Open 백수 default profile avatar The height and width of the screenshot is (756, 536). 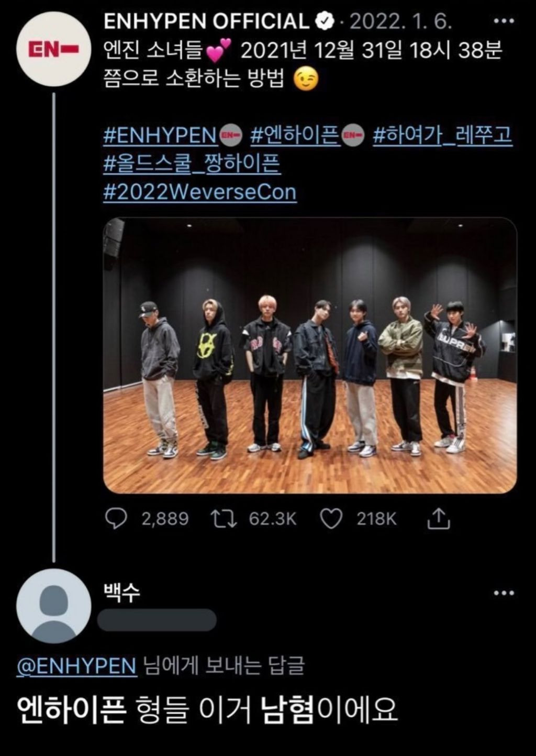[x=54, y=606]
